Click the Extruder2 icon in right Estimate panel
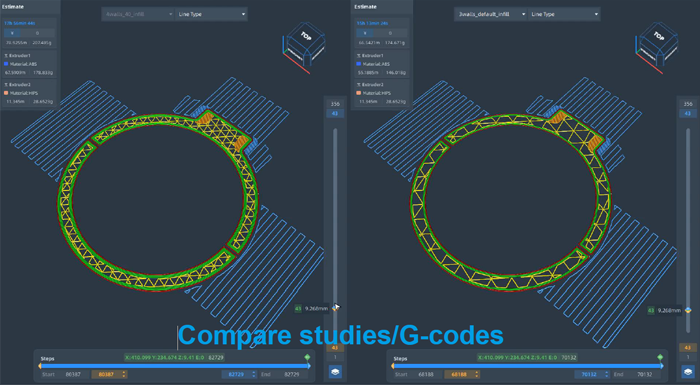700x385 pixels. pyautogui.click(x=359, y=84)
